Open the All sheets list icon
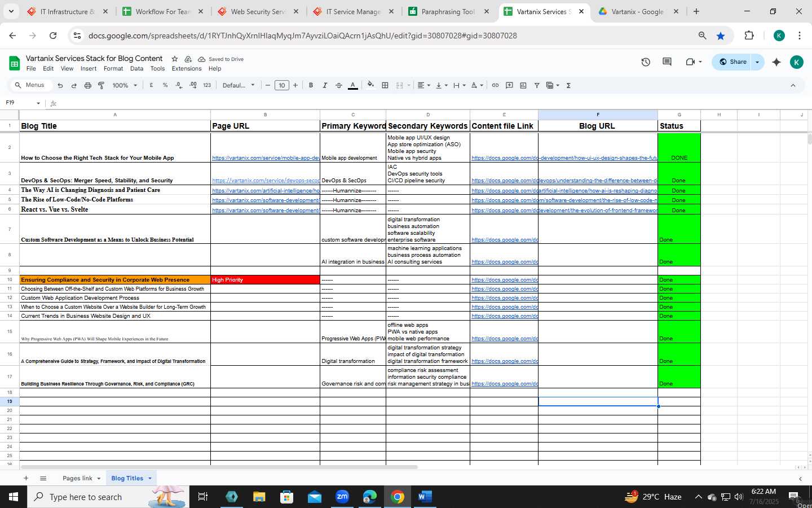 [43, 478]
